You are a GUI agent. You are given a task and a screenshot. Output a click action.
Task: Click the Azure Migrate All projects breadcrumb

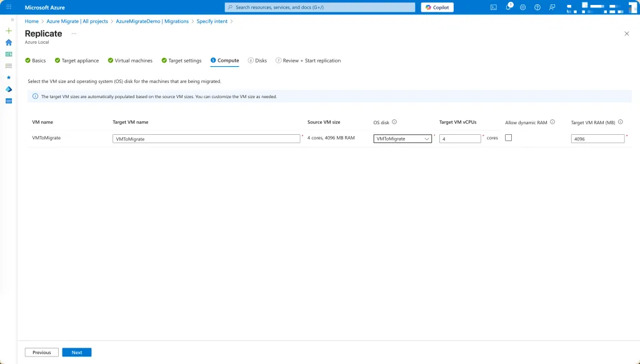point(79,21)
